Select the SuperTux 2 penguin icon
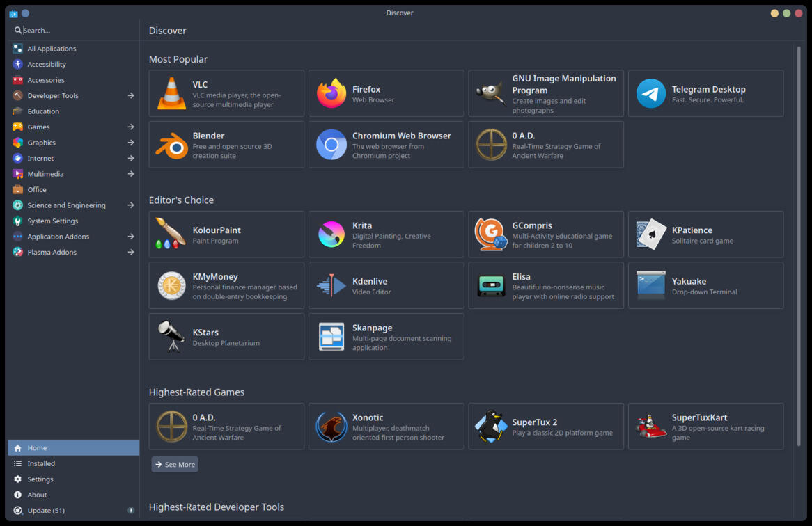The image size is (812, 526). click(x=491, y=427)
